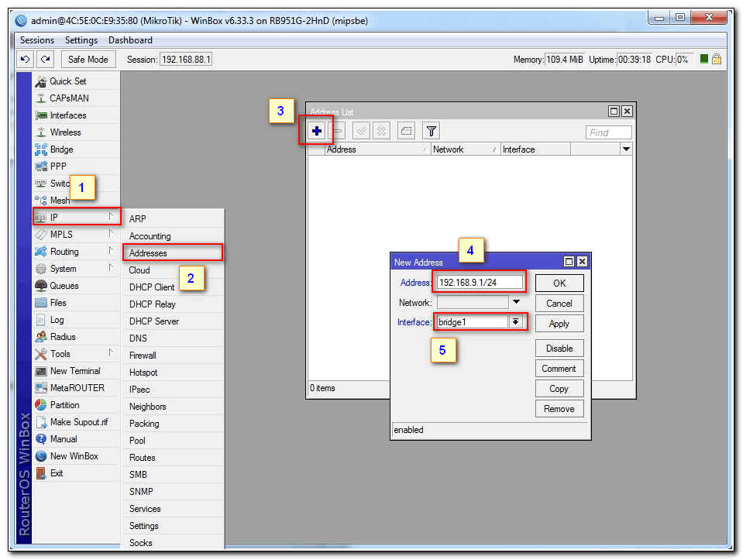Click the padlock icon near the CPU indicator

pos(717,59)
